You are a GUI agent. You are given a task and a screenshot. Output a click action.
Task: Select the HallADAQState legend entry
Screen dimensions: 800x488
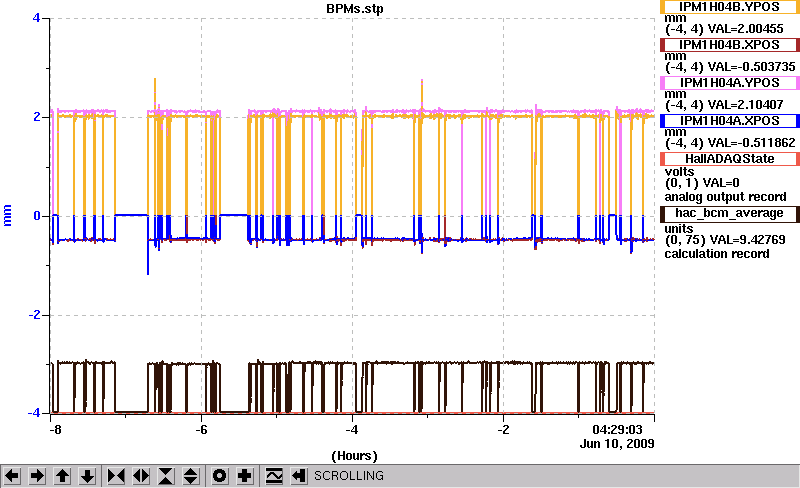tap(730, 159)
